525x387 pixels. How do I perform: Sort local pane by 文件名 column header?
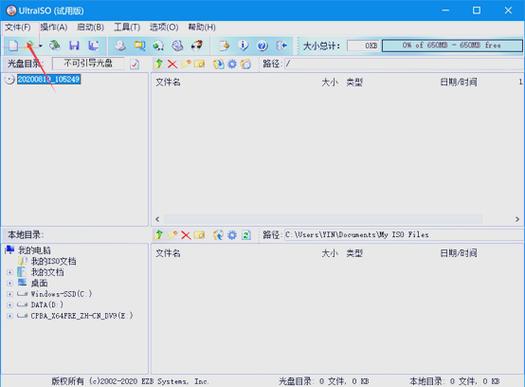[x=168, y=253]
